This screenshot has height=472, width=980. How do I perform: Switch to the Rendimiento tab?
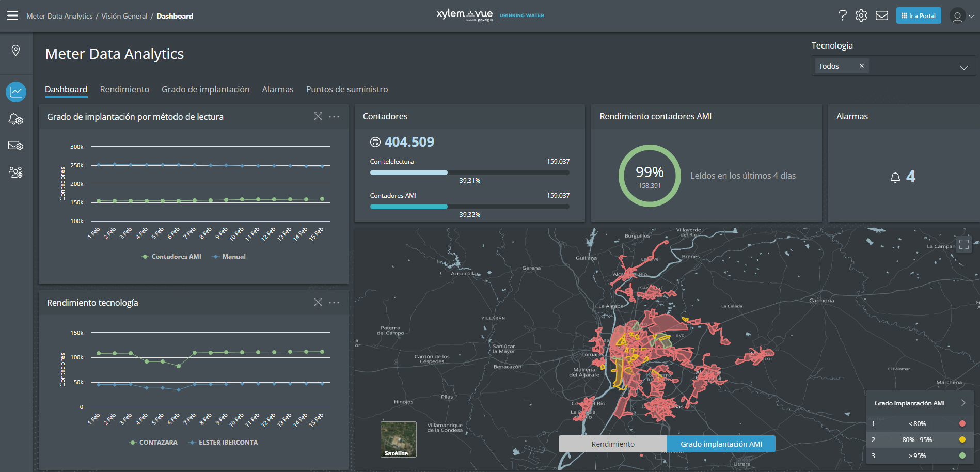coord(124,89)
